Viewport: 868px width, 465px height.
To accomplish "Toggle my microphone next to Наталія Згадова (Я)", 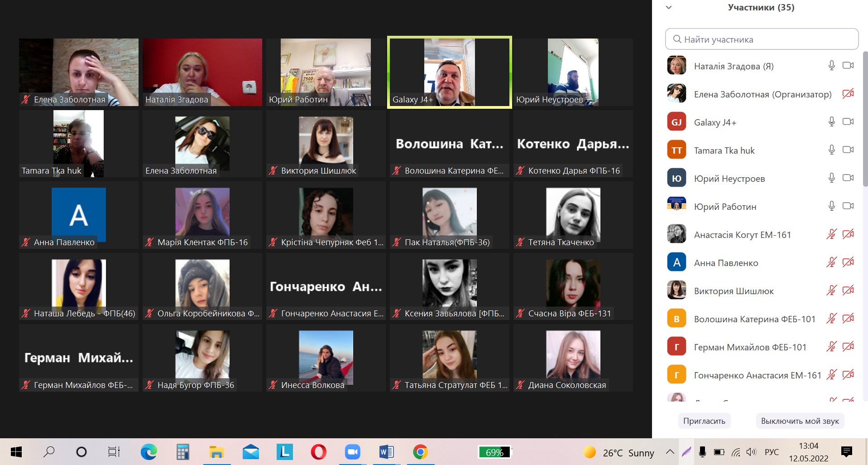I will point(831,66).
